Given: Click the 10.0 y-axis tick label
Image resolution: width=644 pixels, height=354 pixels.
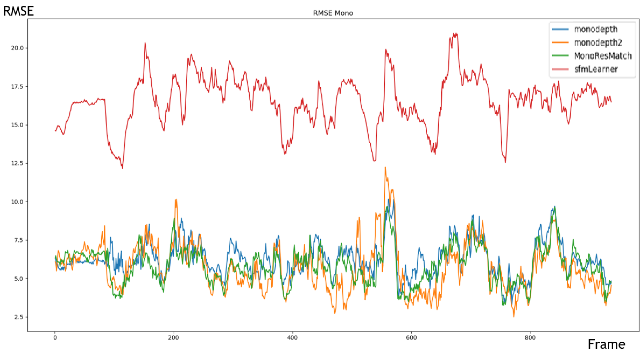Looking at the screenshot, I should tap(17, 202).
